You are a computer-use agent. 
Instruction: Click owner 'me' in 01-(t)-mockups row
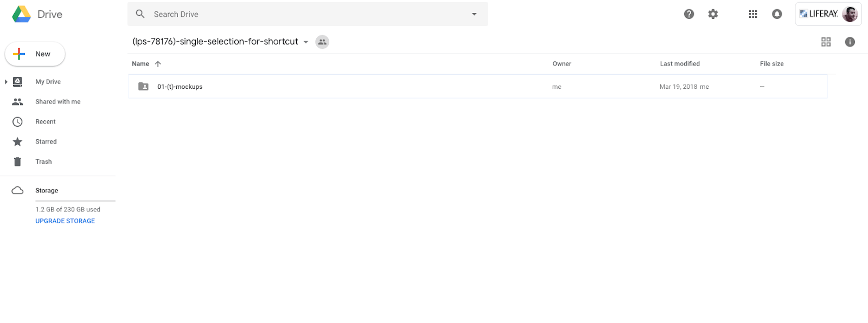(x=557, y=87)
